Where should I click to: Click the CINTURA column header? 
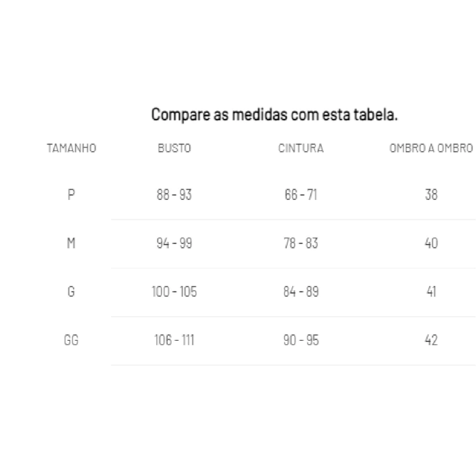301,148
